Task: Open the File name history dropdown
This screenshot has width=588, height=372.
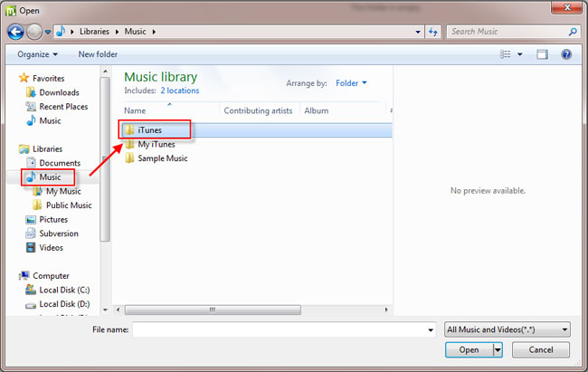Action: 431,330
